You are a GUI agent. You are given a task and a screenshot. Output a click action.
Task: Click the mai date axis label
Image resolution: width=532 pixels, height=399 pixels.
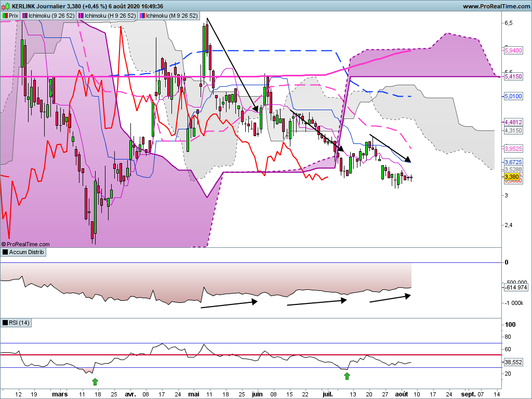point(194,394)
